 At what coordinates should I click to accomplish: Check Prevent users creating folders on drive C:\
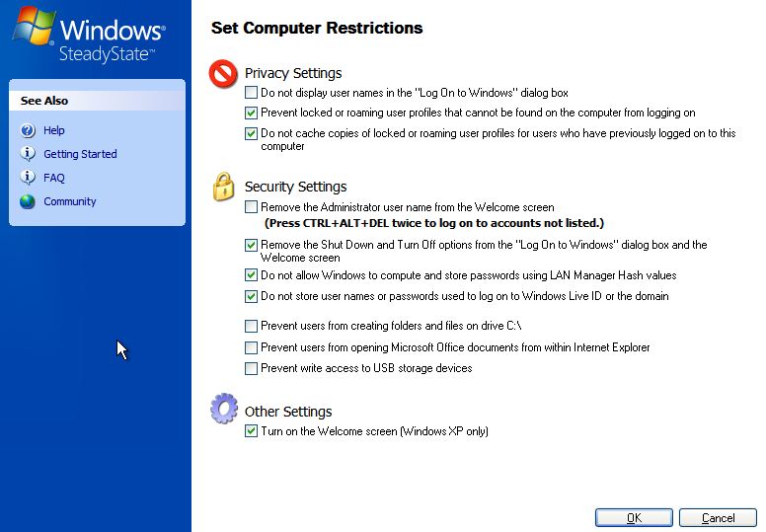point(251,326)
